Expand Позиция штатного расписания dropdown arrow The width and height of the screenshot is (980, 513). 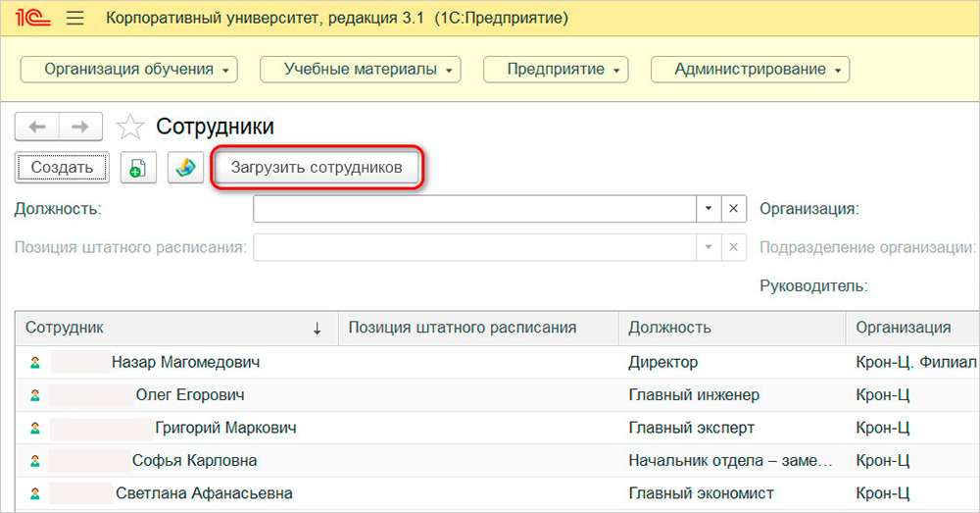[709, 248]
